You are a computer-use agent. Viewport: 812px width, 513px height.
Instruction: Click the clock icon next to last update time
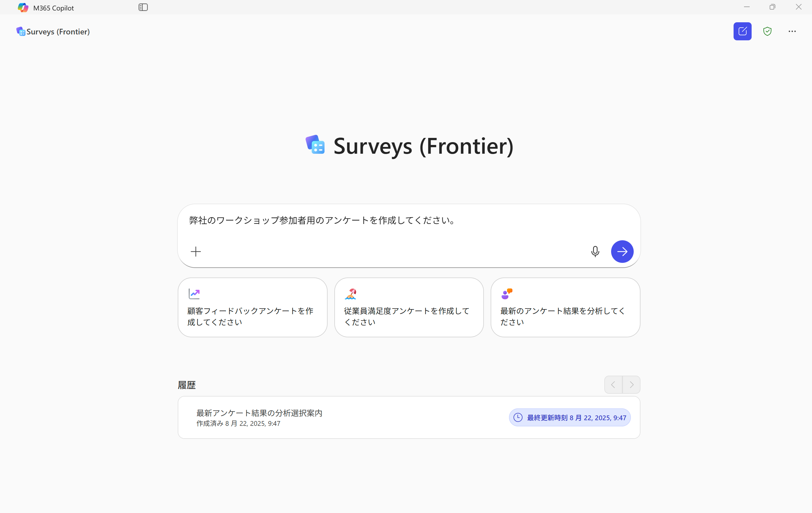[x=518, y=417]
